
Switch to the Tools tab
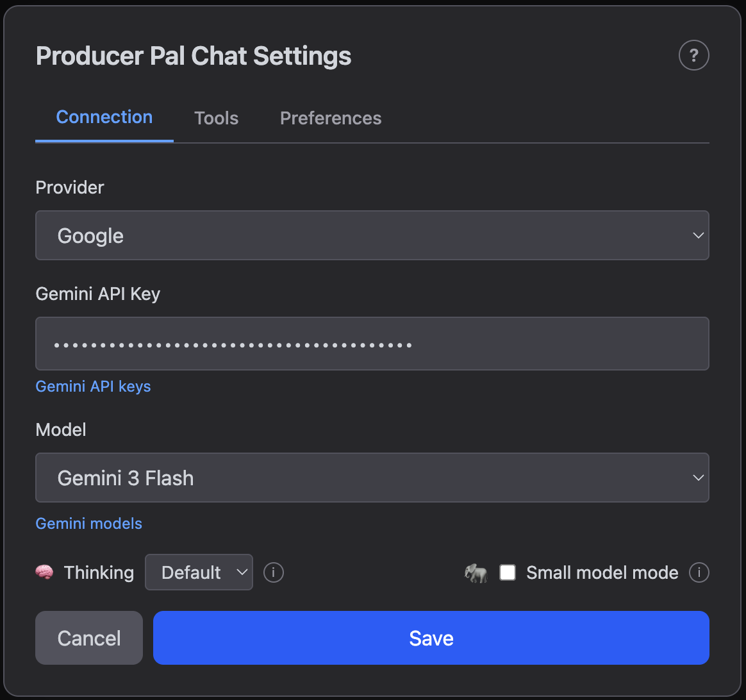[216, 118]
